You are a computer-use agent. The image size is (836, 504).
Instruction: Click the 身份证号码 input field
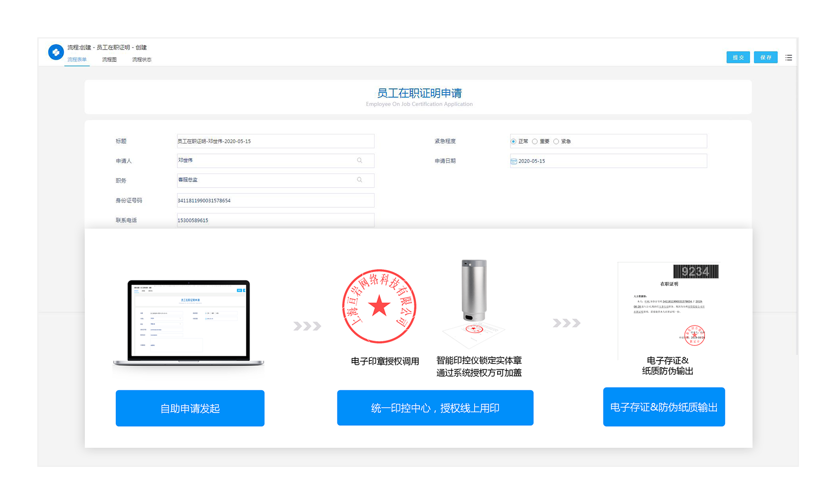click(275, 200)
